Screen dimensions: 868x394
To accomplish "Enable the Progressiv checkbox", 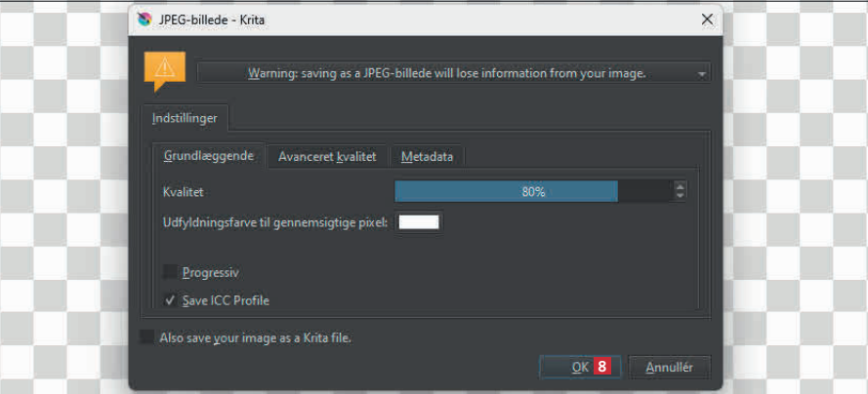I will point(172,272).
